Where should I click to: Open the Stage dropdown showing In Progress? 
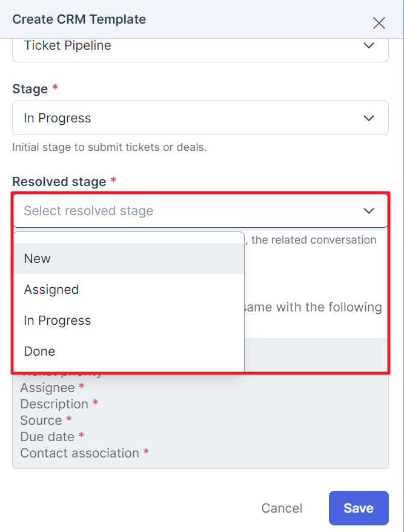[200, 118]
